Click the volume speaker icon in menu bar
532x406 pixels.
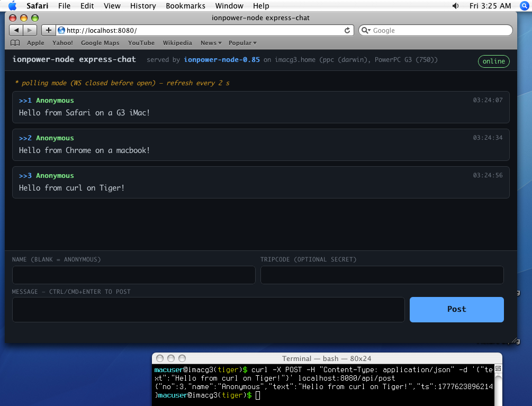[455, 6]
